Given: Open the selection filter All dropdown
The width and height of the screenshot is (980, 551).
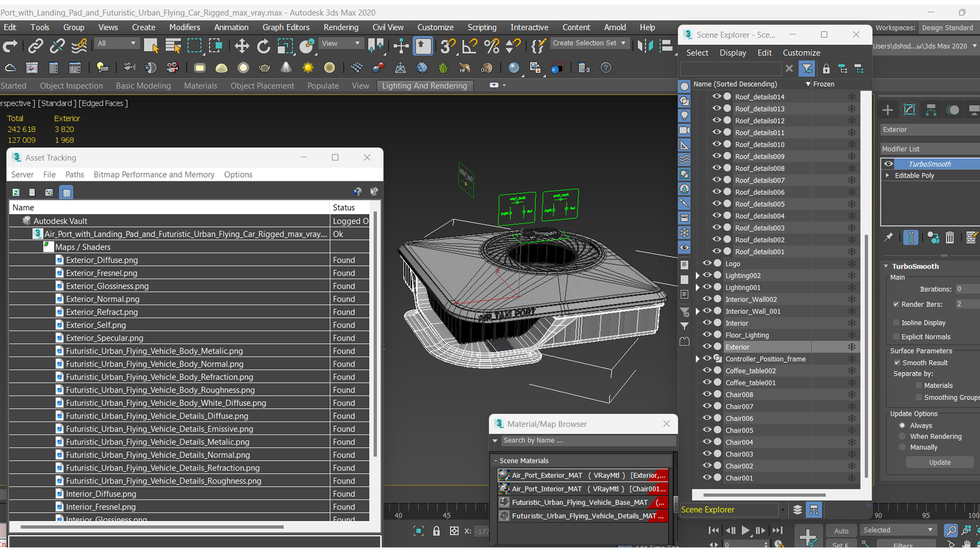Looking at the screenshot, I should pos(117,43).
